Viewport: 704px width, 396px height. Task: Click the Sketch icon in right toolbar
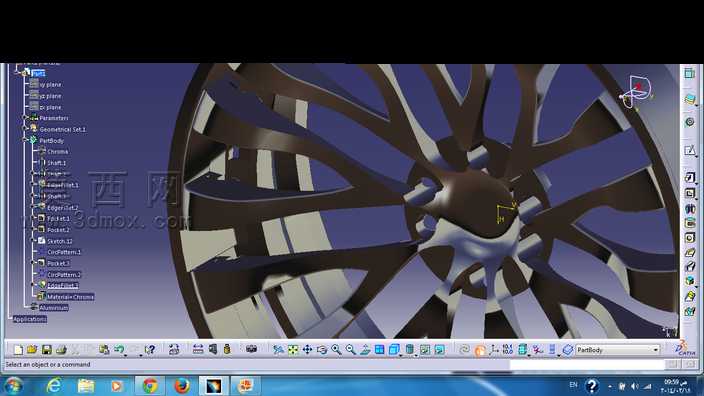pyautogui.click(x=690, y=150)
